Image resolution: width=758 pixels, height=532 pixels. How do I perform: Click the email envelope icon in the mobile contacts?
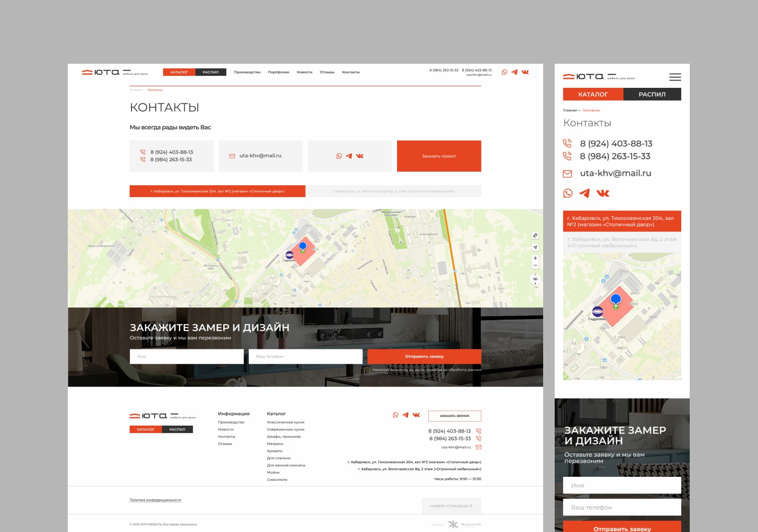(567, 174)
